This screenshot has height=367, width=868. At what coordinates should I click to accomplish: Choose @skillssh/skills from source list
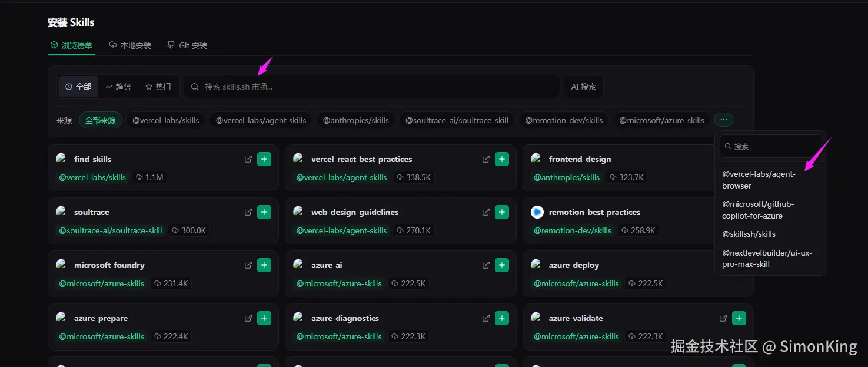click(x=771, y=234)
